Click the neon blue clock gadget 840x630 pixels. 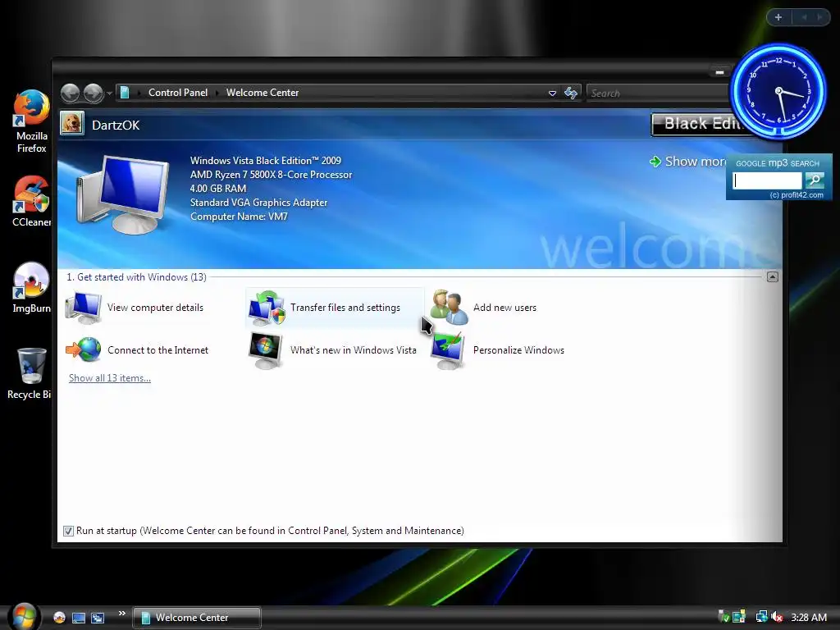(x=778, y=91)
